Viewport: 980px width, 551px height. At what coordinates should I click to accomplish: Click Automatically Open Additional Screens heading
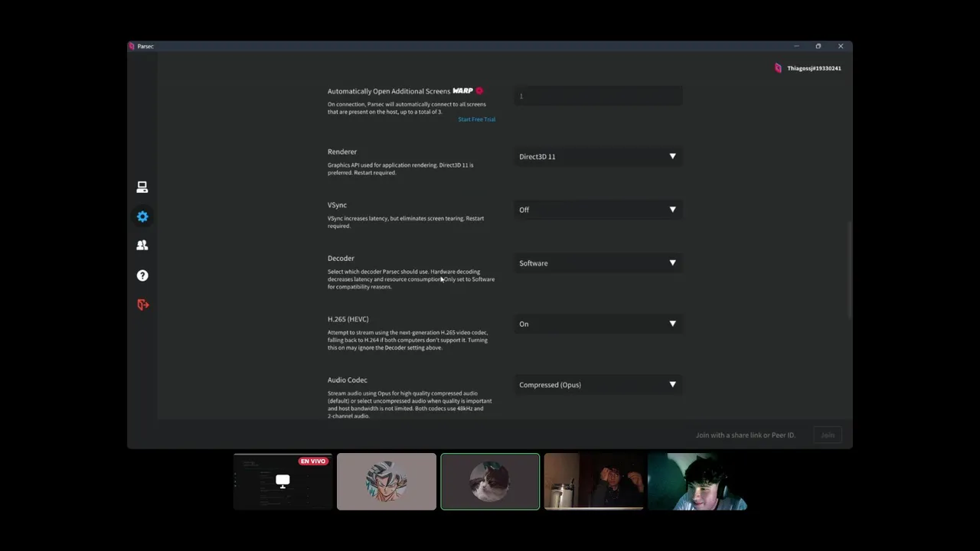(x=389, y=91)
